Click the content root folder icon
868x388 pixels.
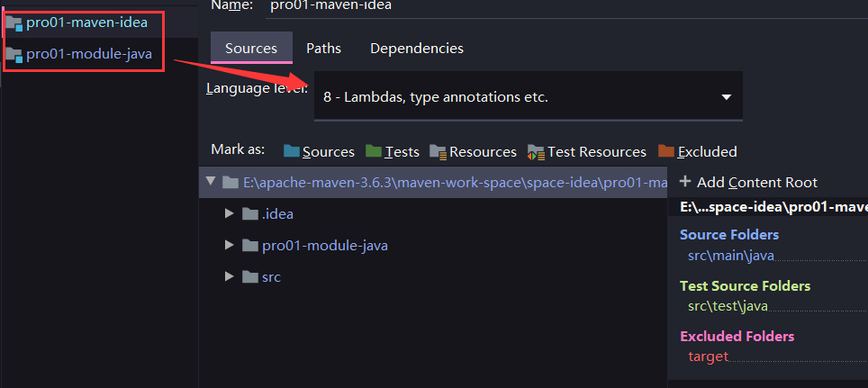point(231,182)
